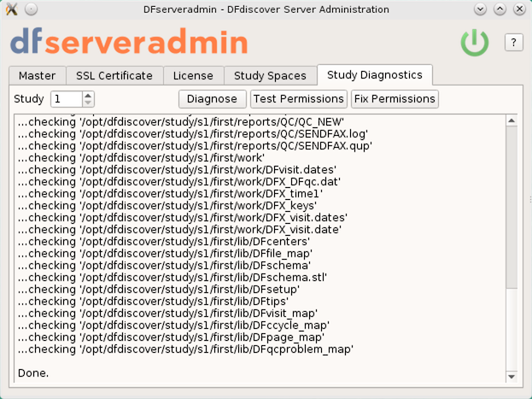Click the log line ending 'first/work'
532x399 pixels.
tap(141, 158)
